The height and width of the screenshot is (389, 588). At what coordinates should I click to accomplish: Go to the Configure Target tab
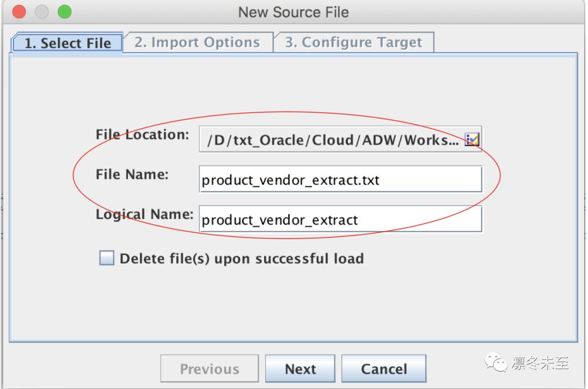tap(353, 42)
